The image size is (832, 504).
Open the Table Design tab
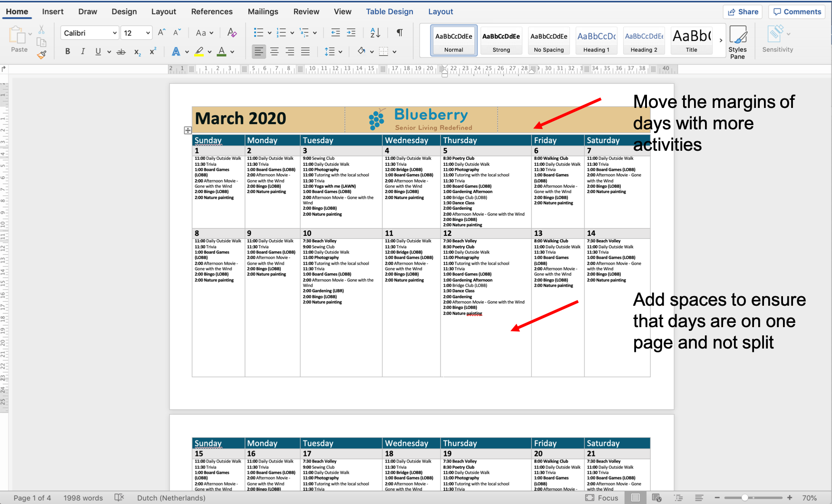pos(390,11)
